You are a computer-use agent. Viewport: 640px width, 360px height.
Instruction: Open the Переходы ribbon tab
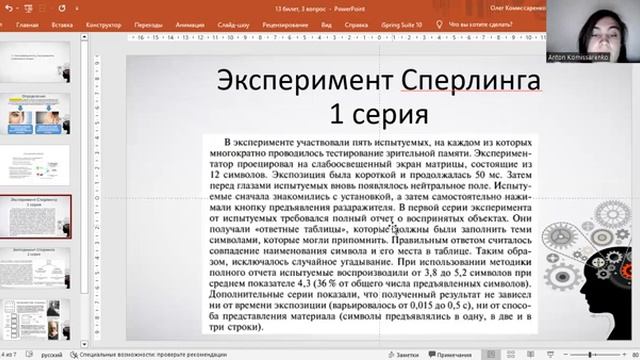[x=148, y=25]
